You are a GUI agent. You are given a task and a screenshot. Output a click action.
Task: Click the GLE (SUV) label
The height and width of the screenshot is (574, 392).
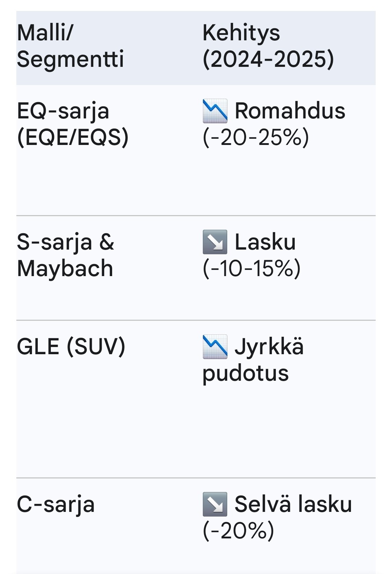[x=71, y=347]
